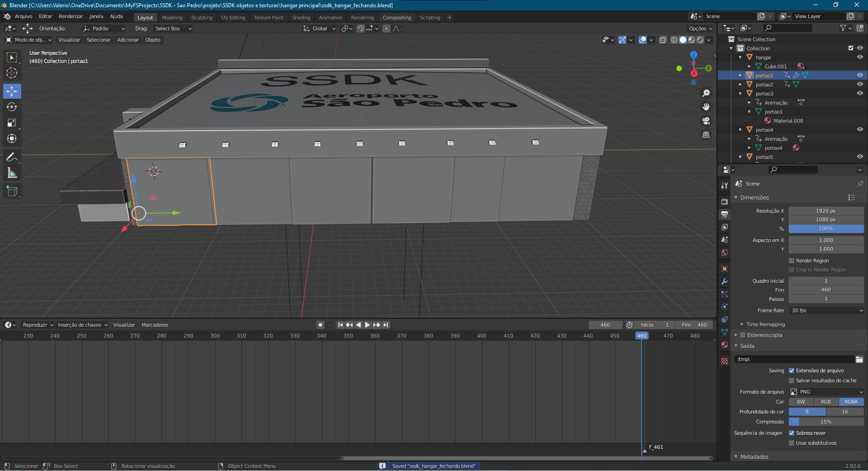The height and width of the screenshot is (471, 868).
Task: Select the Add Cube tool
Action: pyautogui.click(x=12, y=191)
